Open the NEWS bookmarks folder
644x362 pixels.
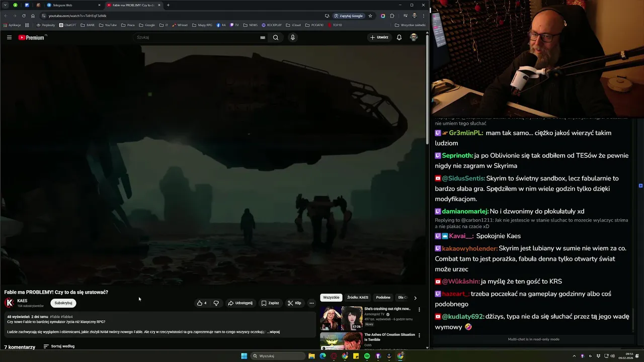(250, 25)
